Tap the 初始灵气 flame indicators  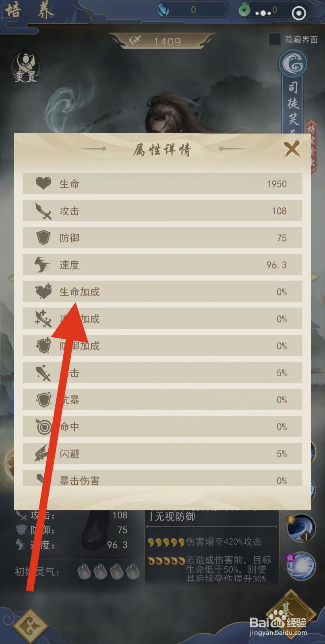[108, 572]
